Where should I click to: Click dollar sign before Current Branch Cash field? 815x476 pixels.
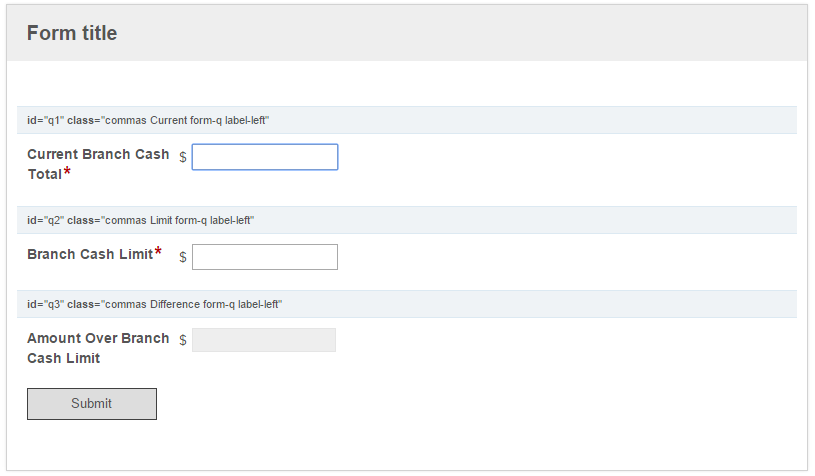pos(183,157)
